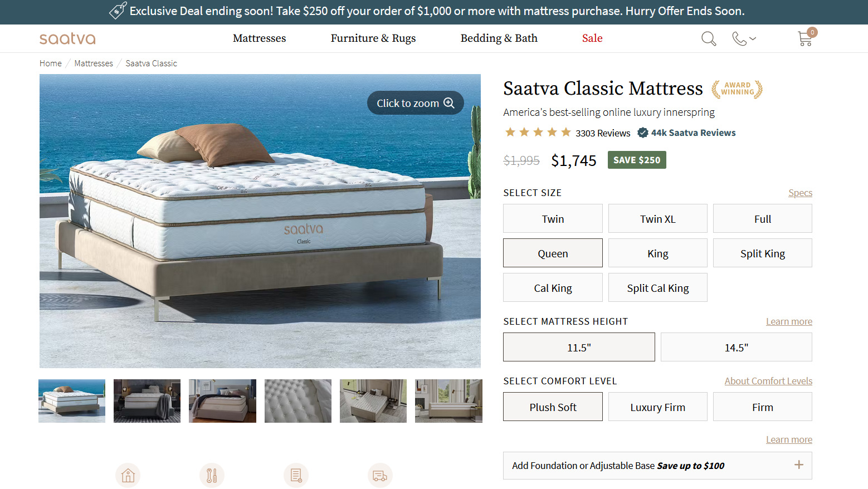868x489 pixels.
Task: Open About Comfort Levels link
Action: click(768, 381)
